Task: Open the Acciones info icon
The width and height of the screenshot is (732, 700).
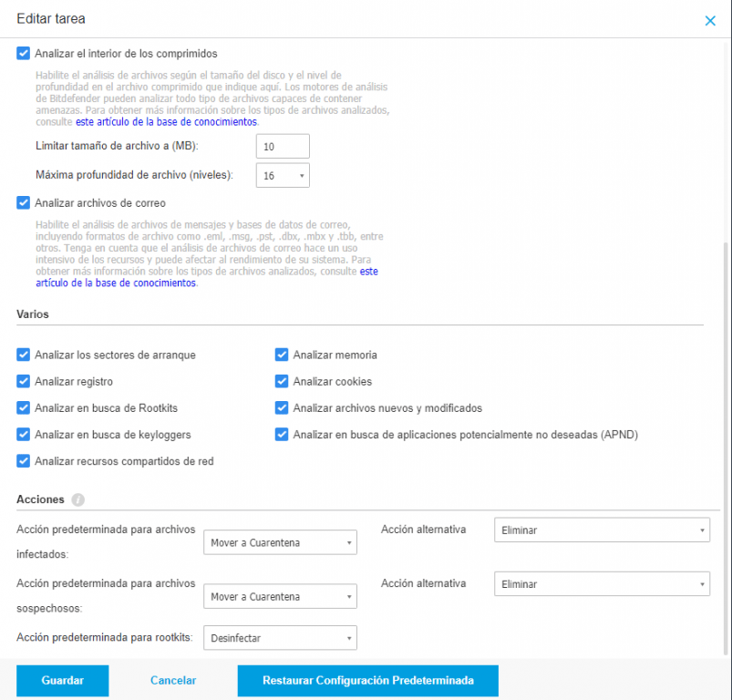Action: click(78, 499)
